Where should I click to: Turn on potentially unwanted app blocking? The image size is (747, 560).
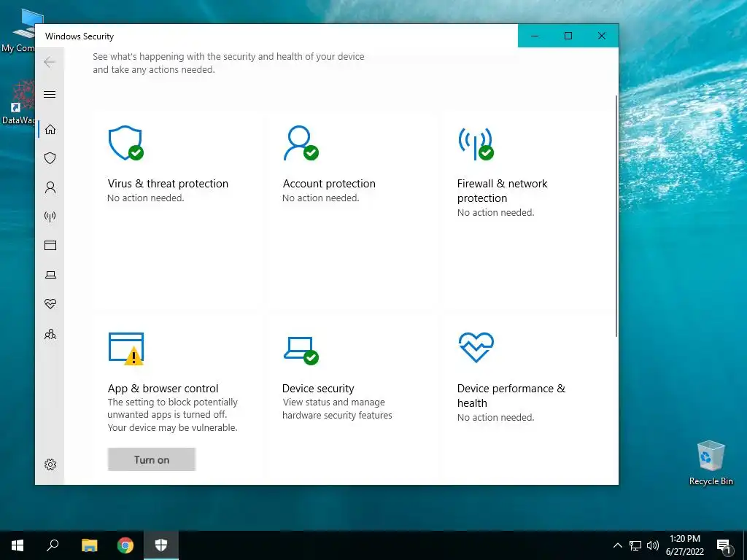152,459
